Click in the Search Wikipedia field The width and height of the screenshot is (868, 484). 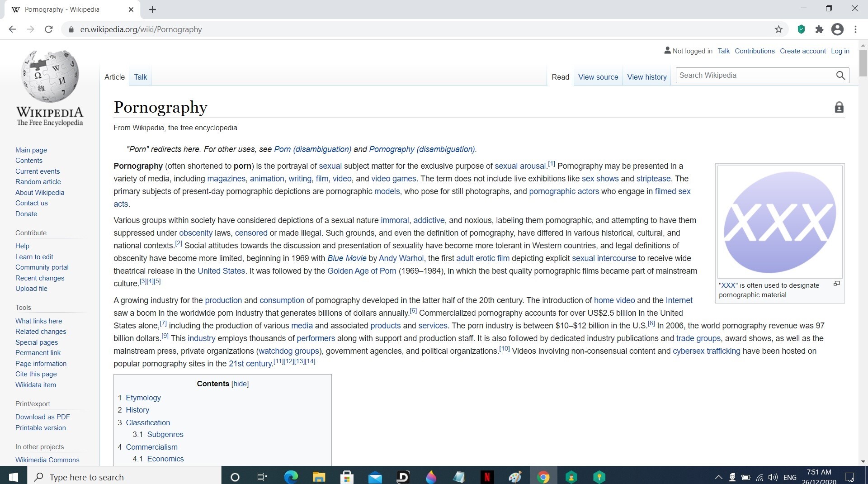click(755, 76)
